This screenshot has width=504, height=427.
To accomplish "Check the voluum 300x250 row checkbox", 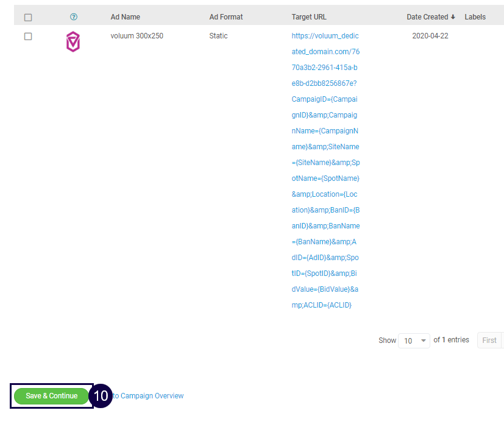I will 28,37.
